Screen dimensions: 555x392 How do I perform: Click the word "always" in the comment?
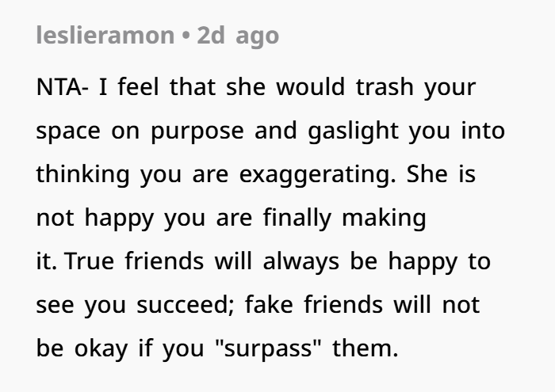(300, 262)
